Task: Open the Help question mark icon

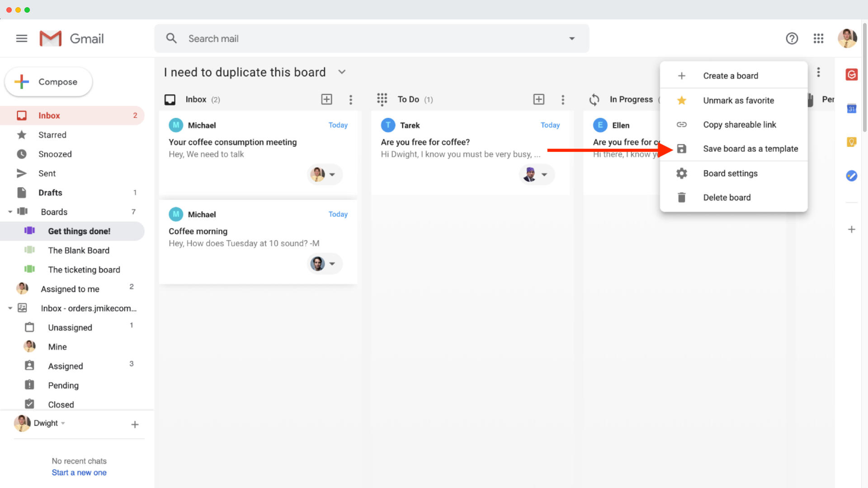Action: click(x=792, y=38)
